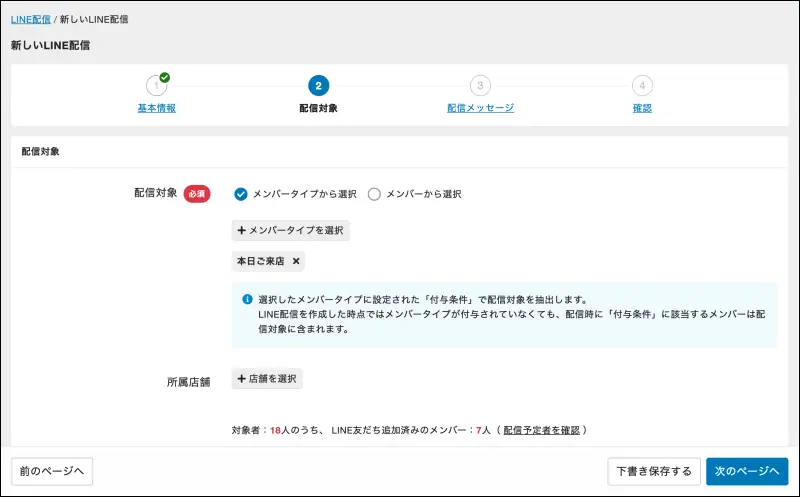Viewport: 800px width, 497px height.
Task: Click step 1 circle with green checkmark
Action: tap(157, 85)
